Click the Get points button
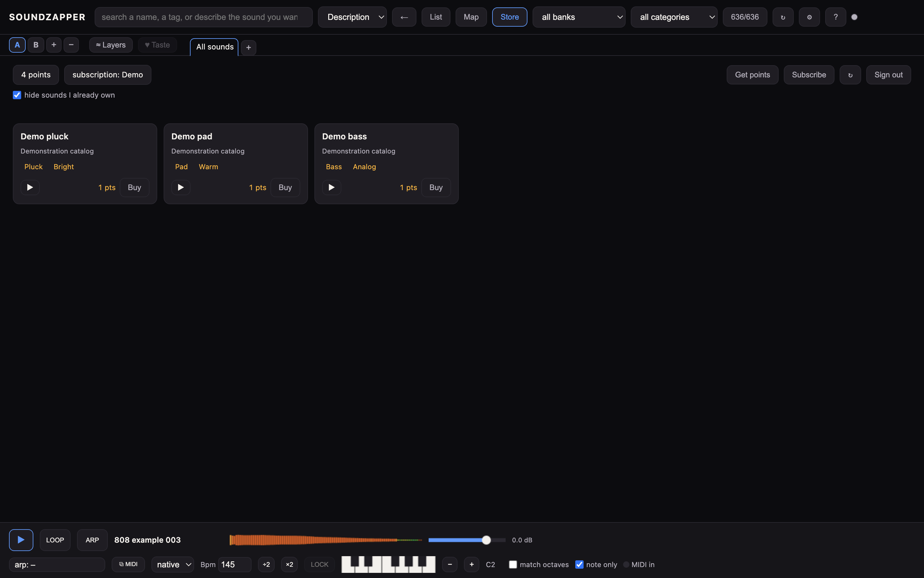The image size is (924, 578). click(752, 75)
